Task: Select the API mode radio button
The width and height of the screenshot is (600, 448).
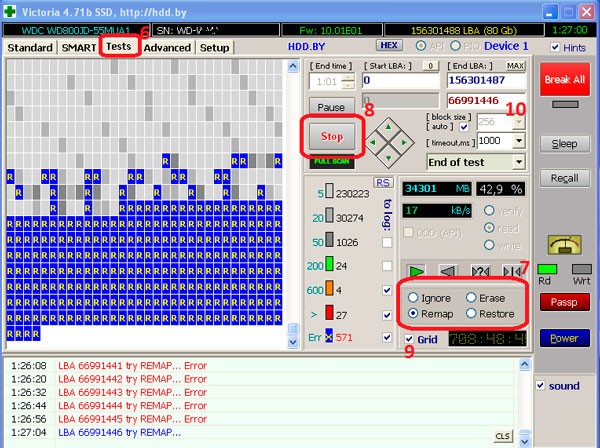Action: (421, 46)
